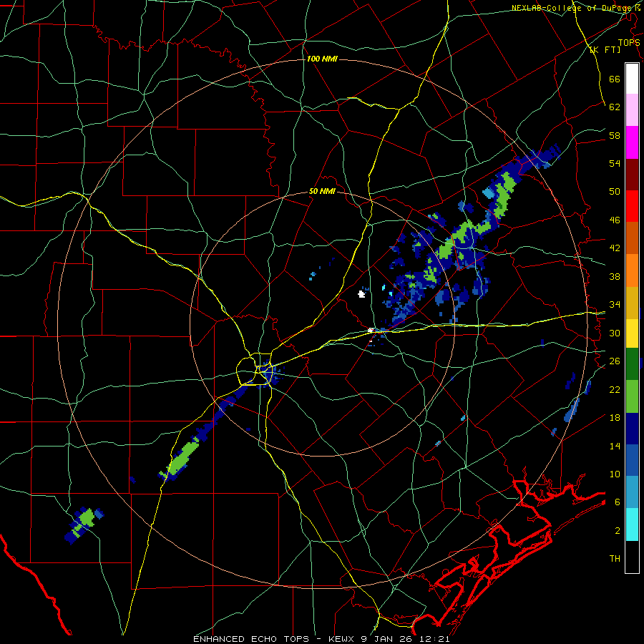Click the white swatch atop the tops legend
This screenshot has width=644, height=644.
(x=632, y=79)
